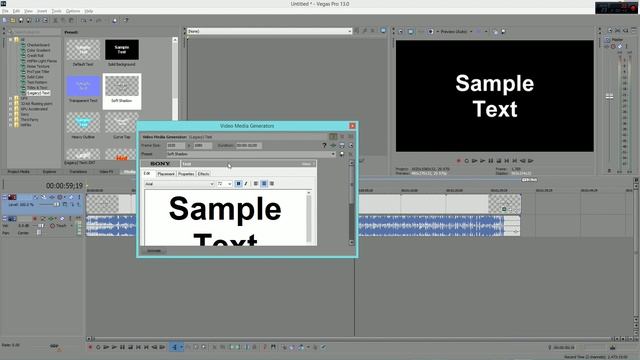
Task: Close the Video Media Generators dialog
Action: 352,126
